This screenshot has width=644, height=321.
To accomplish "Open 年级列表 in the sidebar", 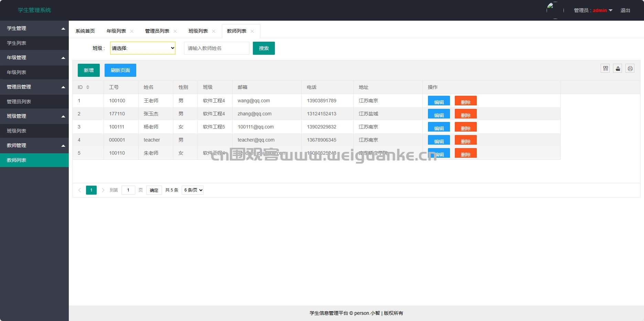I will [x=34, y=72].
